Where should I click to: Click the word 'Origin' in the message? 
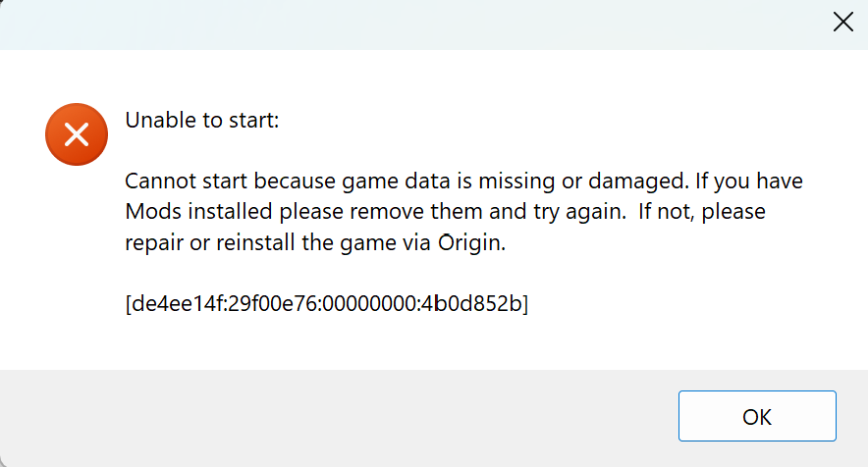(471, 243)
